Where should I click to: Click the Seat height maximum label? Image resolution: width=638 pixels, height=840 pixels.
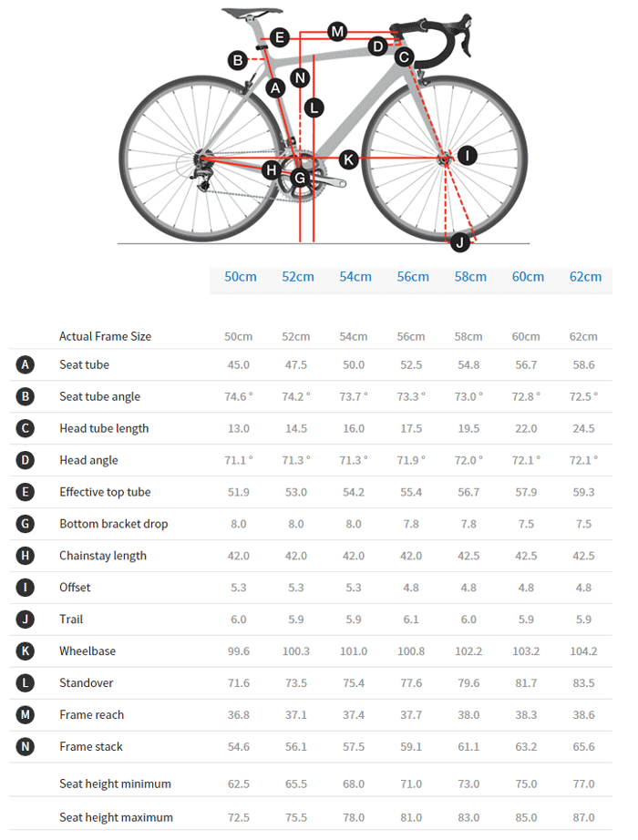116,817
